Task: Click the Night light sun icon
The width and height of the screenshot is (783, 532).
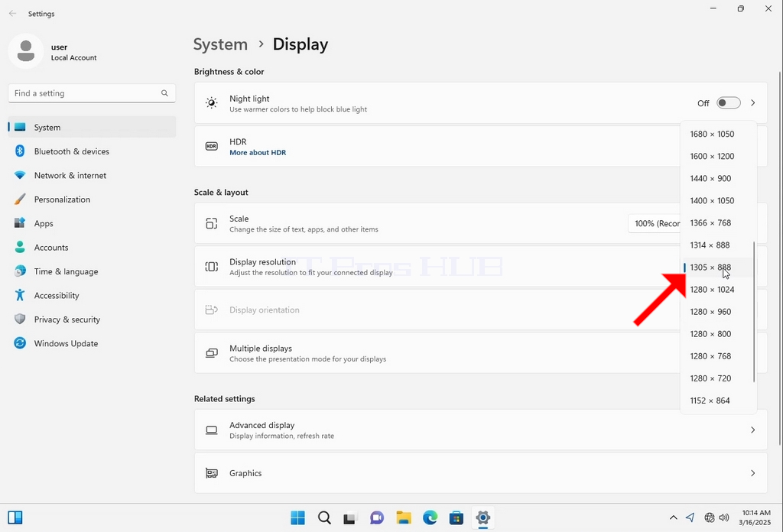Action: click(212, 102)
